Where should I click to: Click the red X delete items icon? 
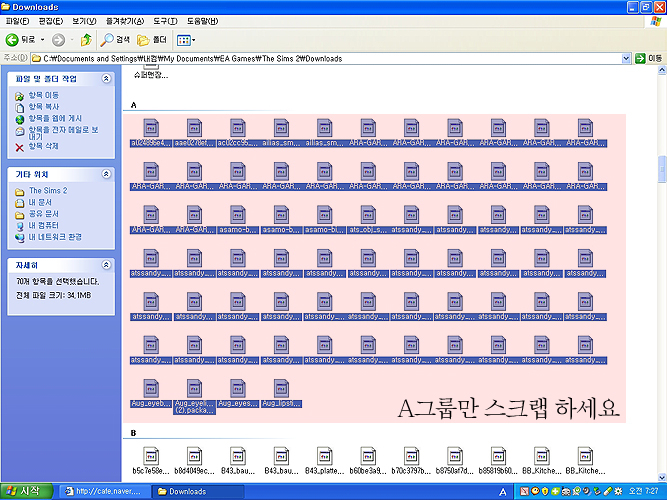pos(19,147)
